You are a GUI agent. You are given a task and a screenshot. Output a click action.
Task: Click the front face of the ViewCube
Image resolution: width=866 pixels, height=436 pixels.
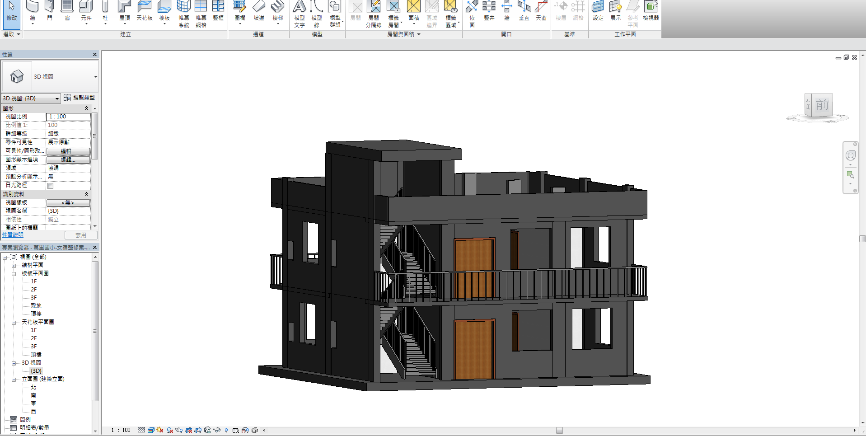click(822, 104)
